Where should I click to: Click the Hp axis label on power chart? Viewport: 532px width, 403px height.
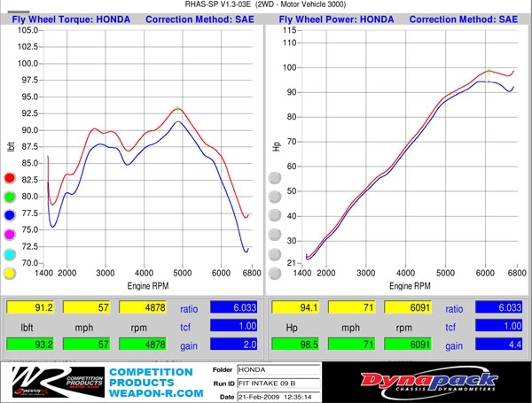277,146
